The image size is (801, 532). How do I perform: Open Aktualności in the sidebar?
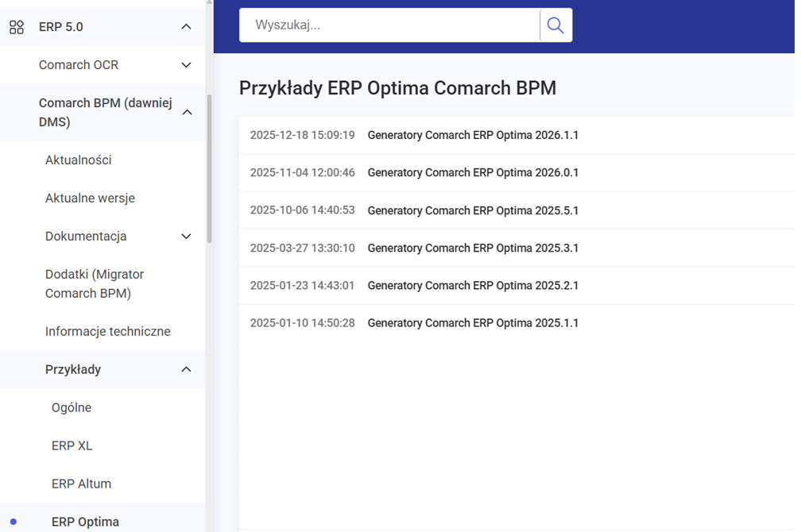point(79,160)
